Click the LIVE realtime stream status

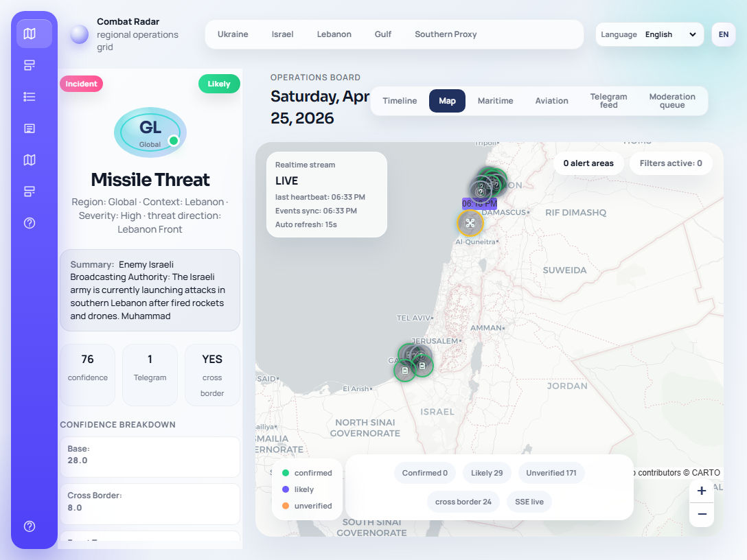coord(287,181)
